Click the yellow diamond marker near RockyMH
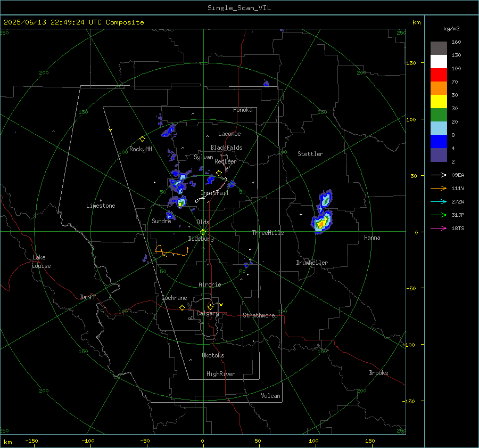The image size is (479, 448). (142, 139)
